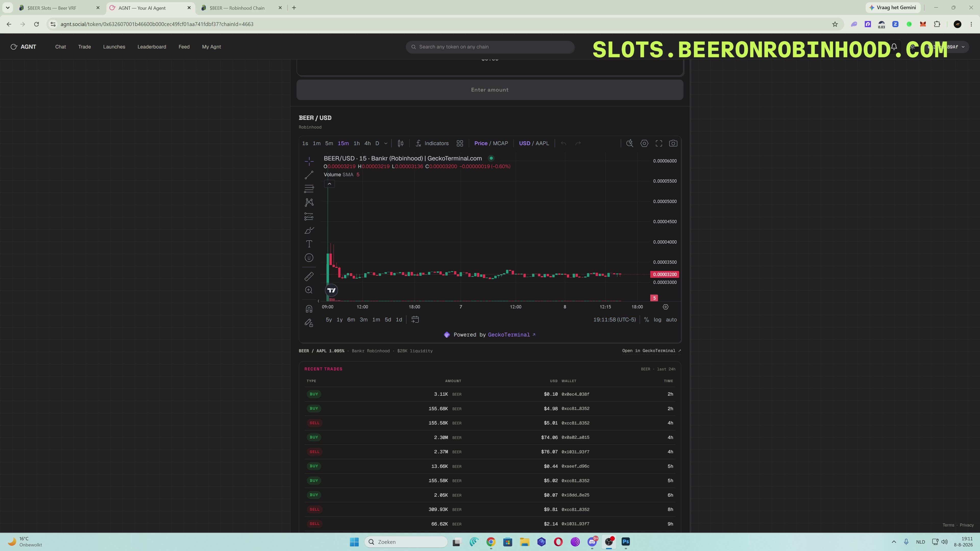This screenshot has width=980, height=551.
Task: Select the trend line drawing tool
Action: pyautogui.click(x=309, y=175)
